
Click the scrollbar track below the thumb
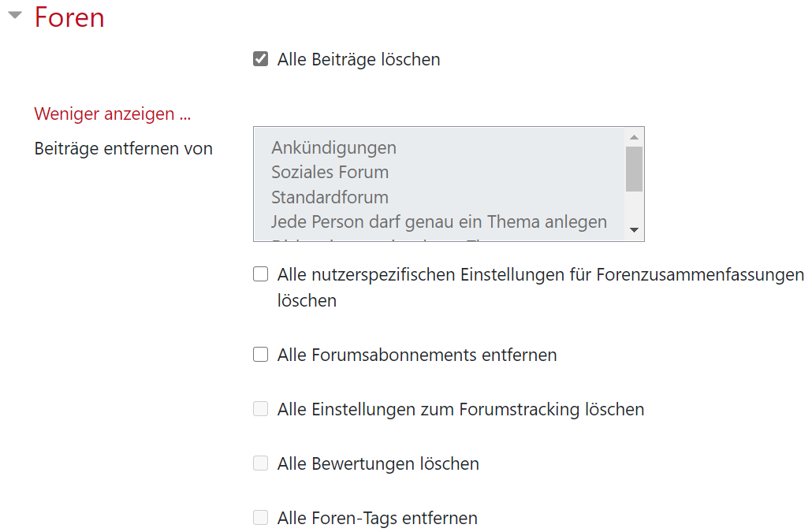click(x=635, y=209)
